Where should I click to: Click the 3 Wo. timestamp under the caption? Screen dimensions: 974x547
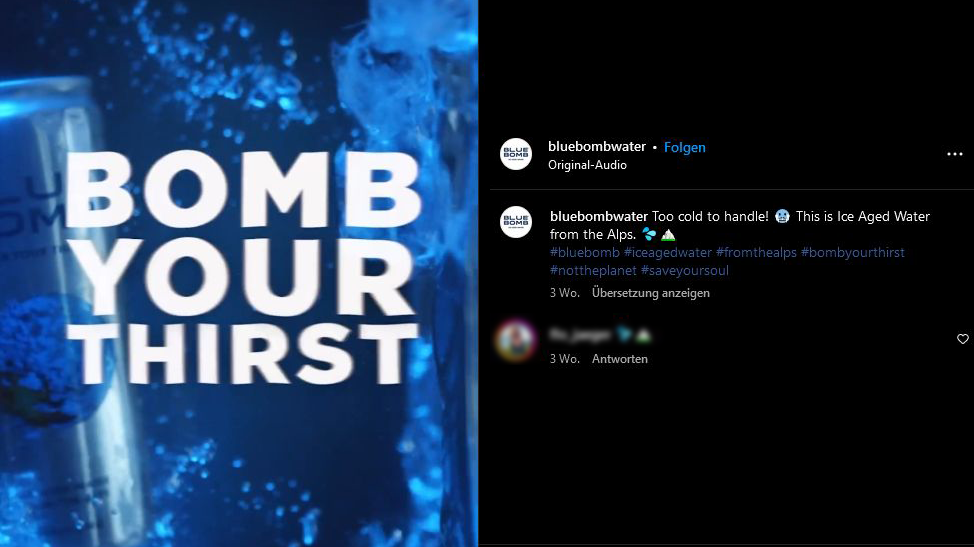564,293
